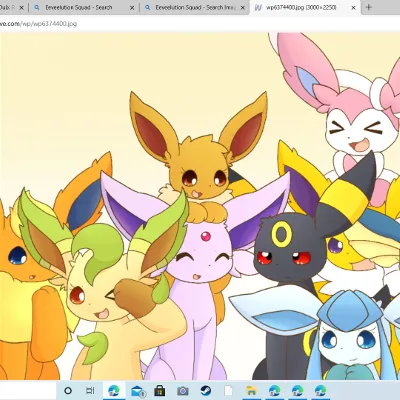400x400 pixels.
Task: Select the wp6374400.jpg image tab
Action: [305, 7]
